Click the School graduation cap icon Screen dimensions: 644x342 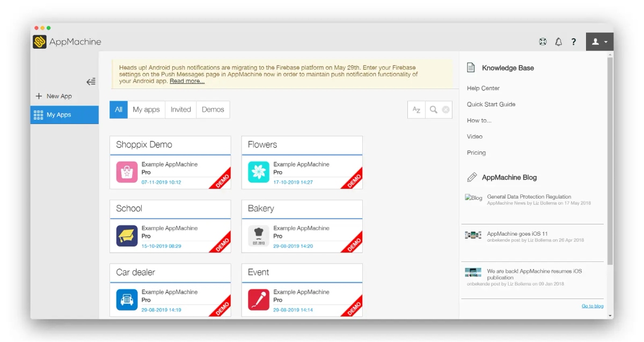[x=127, y=236]
